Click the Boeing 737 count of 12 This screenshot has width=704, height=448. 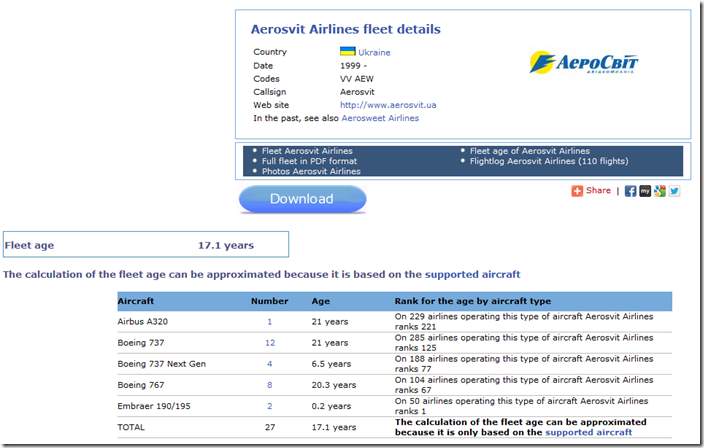(x=270, y=343)
